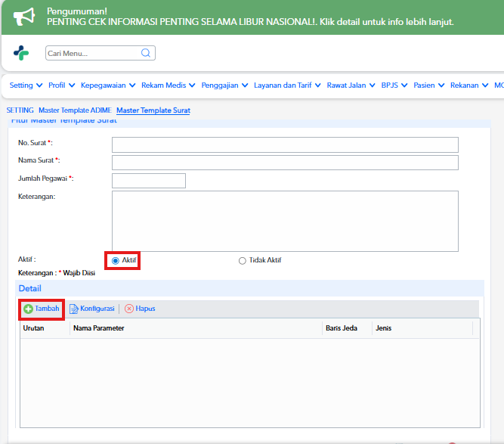
Task: Focus the Jumlah Pegawai input field
Action: [149, 181]
